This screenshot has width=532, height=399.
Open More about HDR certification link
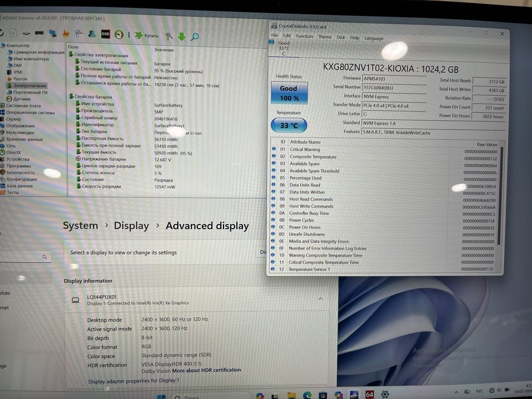point(206,370)
